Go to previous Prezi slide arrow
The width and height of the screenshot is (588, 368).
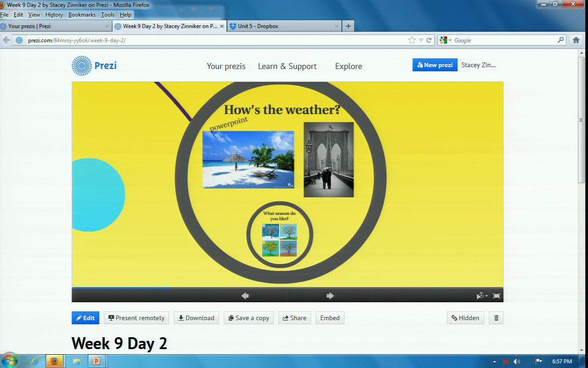point(245,296)
